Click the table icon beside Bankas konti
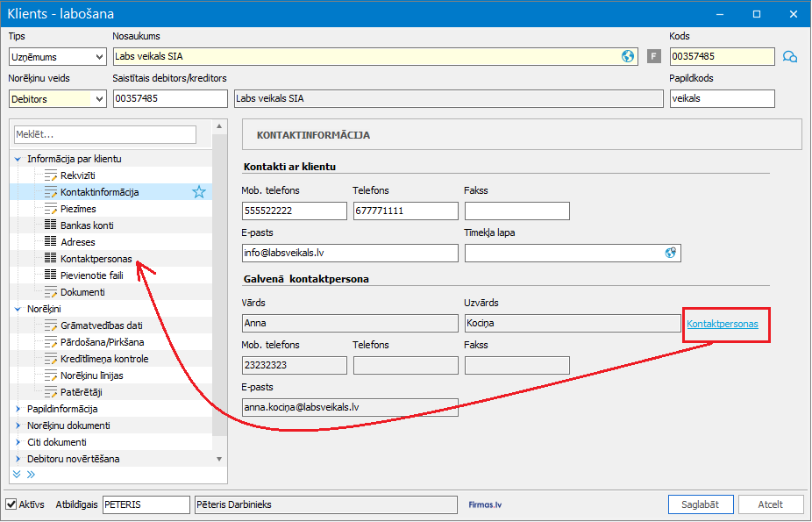This screenshot has width=812, height=522. pos(50,225)
